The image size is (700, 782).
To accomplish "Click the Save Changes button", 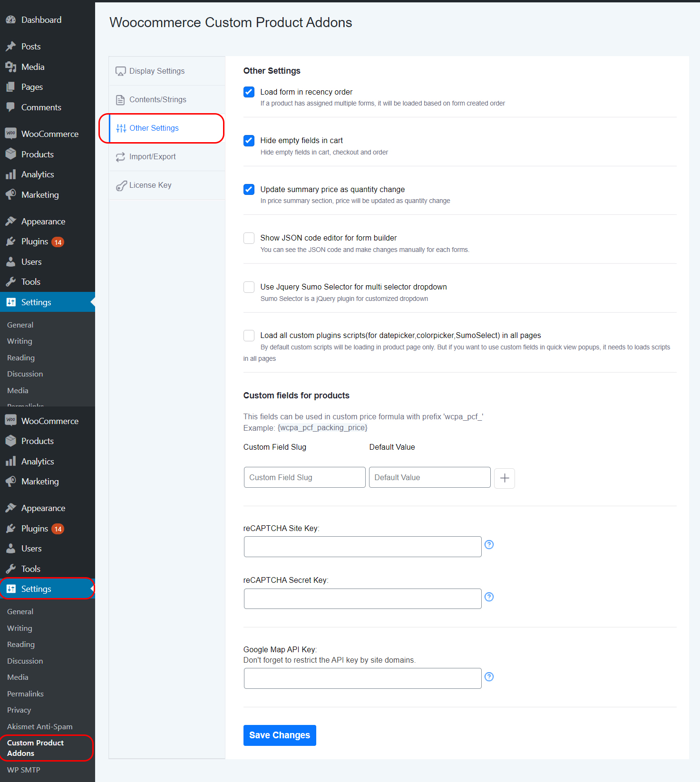I will pos(280,735).
